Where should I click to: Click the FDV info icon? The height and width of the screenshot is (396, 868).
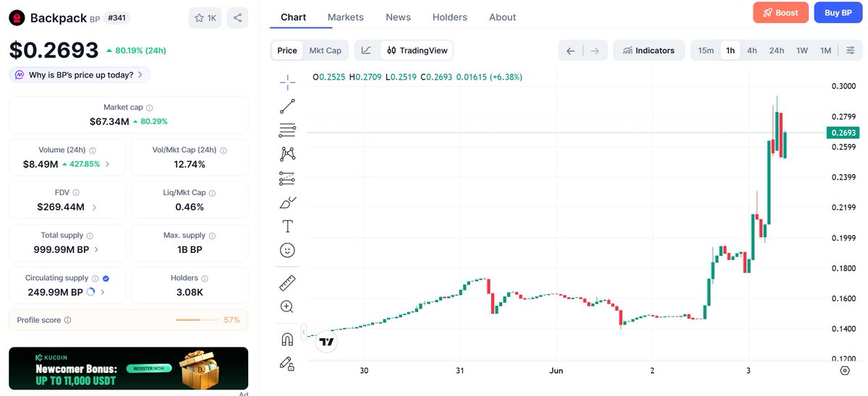tap(76, 193)
